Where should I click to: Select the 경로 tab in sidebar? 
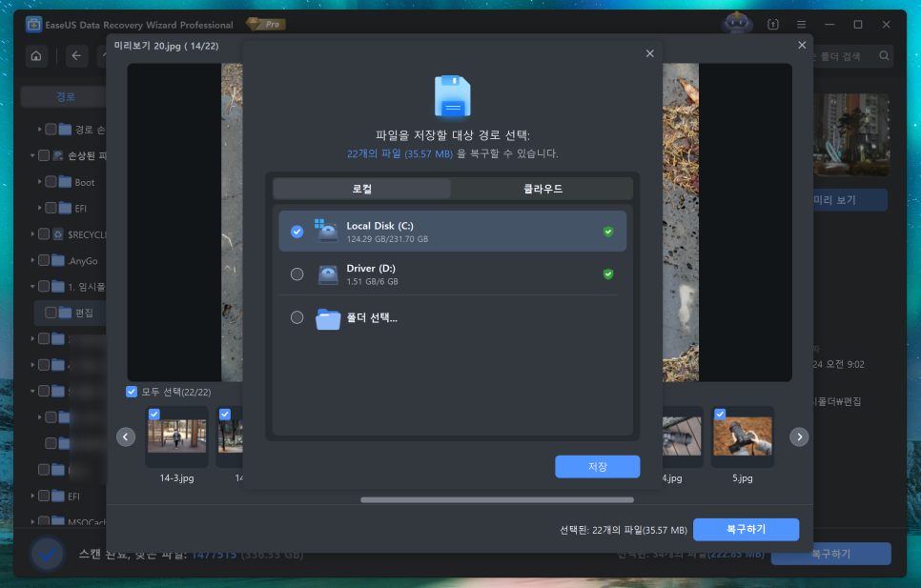tap(65, 96)
